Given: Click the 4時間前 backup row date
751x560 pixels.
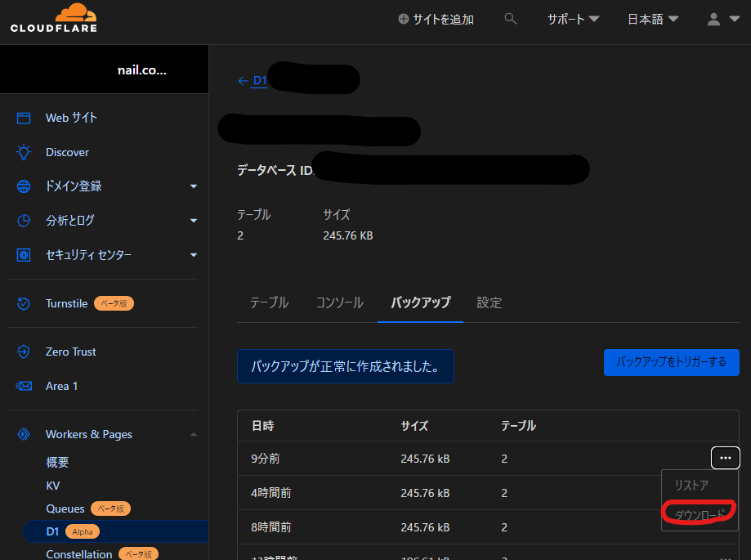Looking at the screenshot, I should (271, 493).
